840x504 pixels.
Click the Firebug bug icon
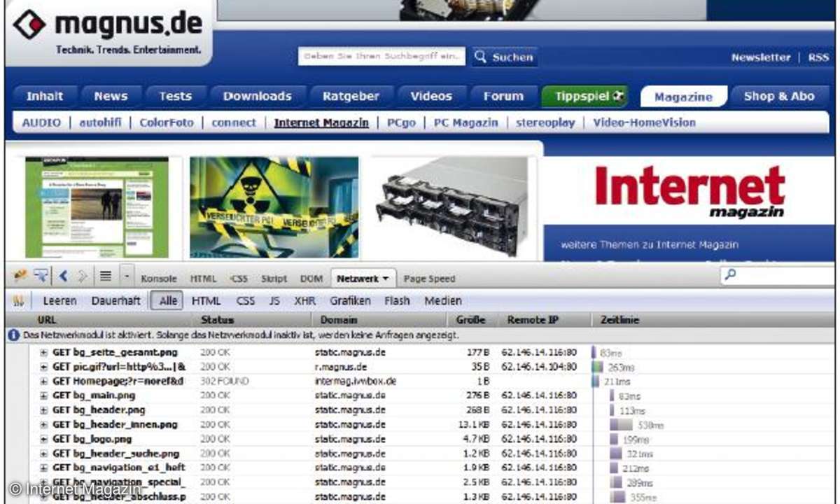tap(19, 276)
